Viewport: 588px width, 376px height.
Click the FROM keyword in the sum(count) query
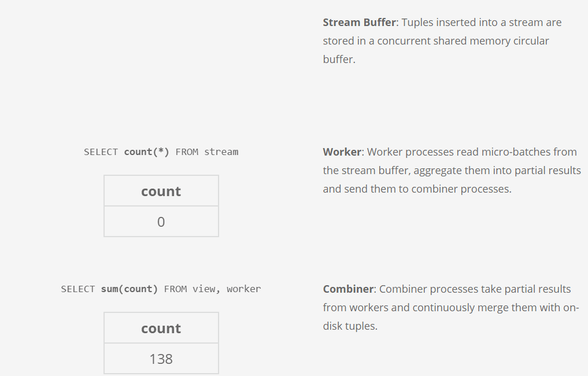[x=175, y=289]
